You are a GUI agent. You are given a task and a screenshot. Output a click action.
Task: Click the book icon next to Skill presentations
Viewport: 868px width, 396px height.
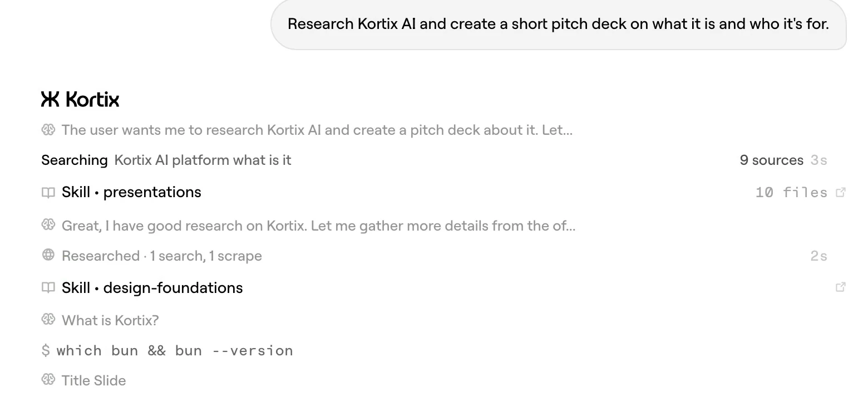(x=48, y=193)
